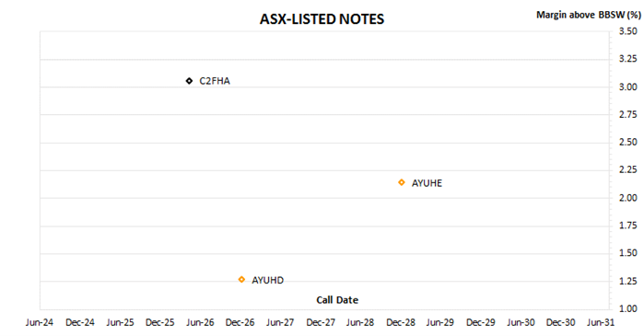The height and width of the screenshot is (336, 644).
Task: Click the Jun-28 x-axis label
Action: click(x=360, y=322)
